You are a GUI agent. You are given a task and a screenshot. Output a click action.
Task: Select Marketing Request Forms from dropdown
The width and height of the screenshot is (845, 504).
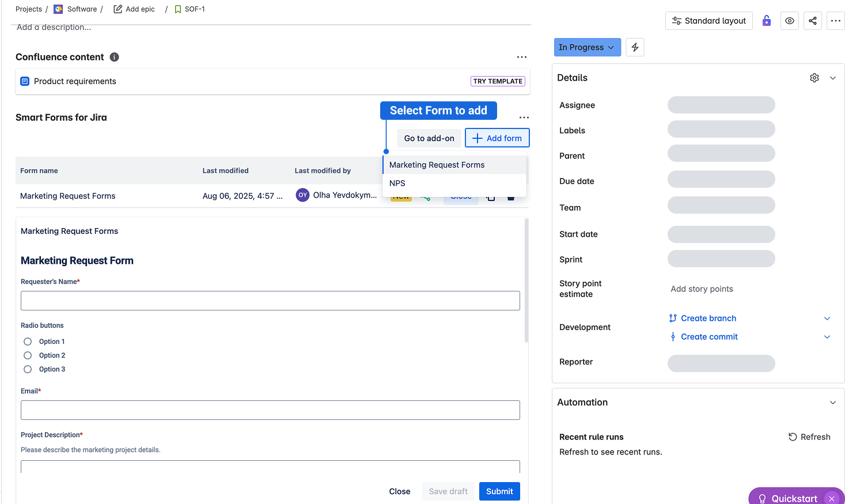click(x=437, y=165)
